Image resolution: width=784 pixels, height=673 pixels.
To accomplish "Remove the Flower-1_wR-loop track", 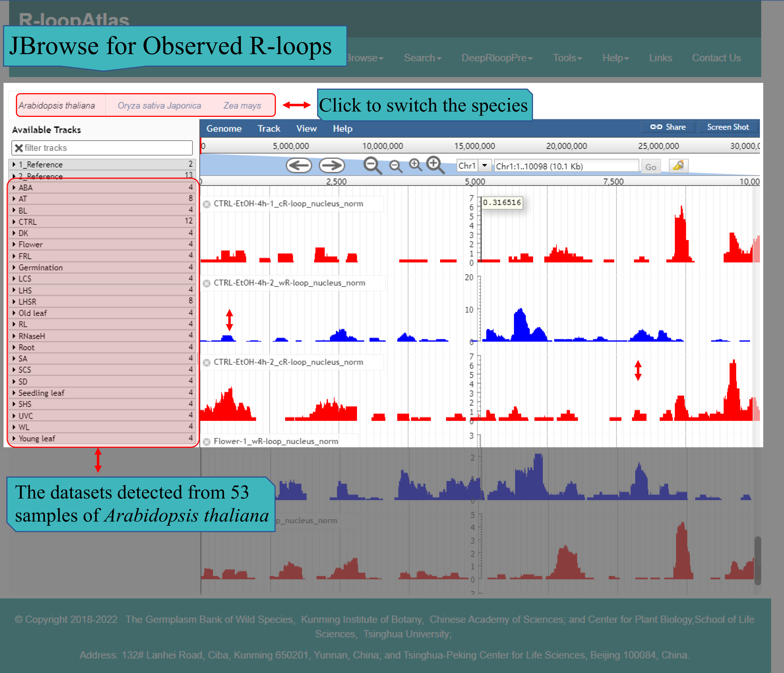I will 207,442.
